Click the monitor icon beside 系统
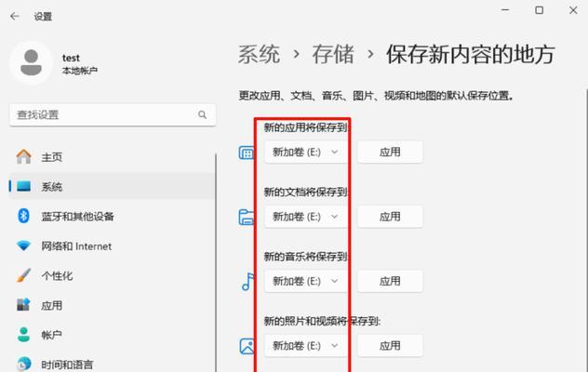Viewport: 588px width, 372px height. [x=23, y=186]
